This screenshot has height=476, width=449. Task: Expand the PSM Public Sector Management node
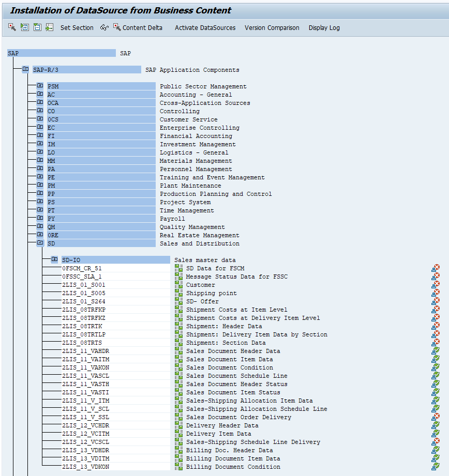tap(40, 86)
